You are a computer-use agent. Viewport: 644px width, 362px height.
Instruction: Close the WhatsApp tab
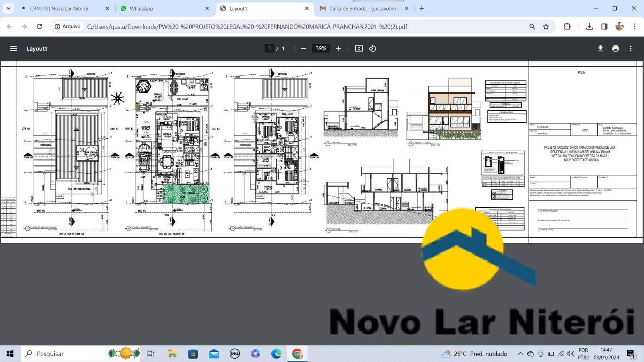point(207,8)
